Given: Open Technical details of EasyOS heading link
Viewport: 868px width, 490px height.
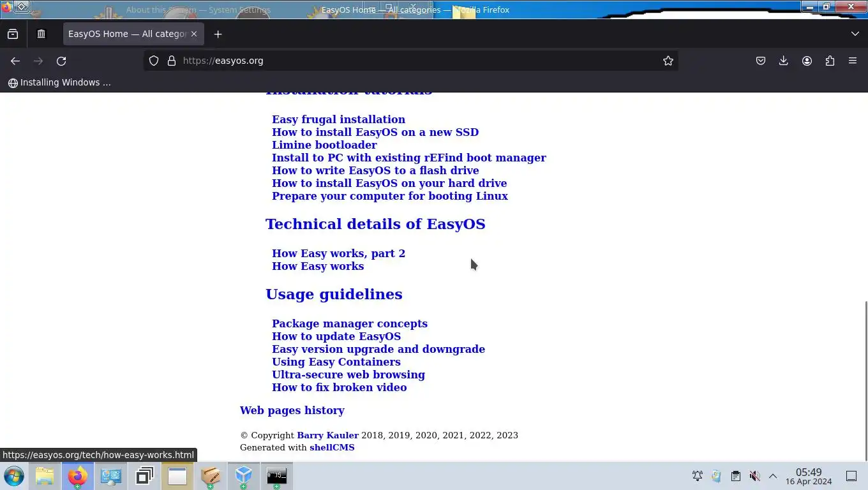Looking at the screenshot, I should [375, 224].
